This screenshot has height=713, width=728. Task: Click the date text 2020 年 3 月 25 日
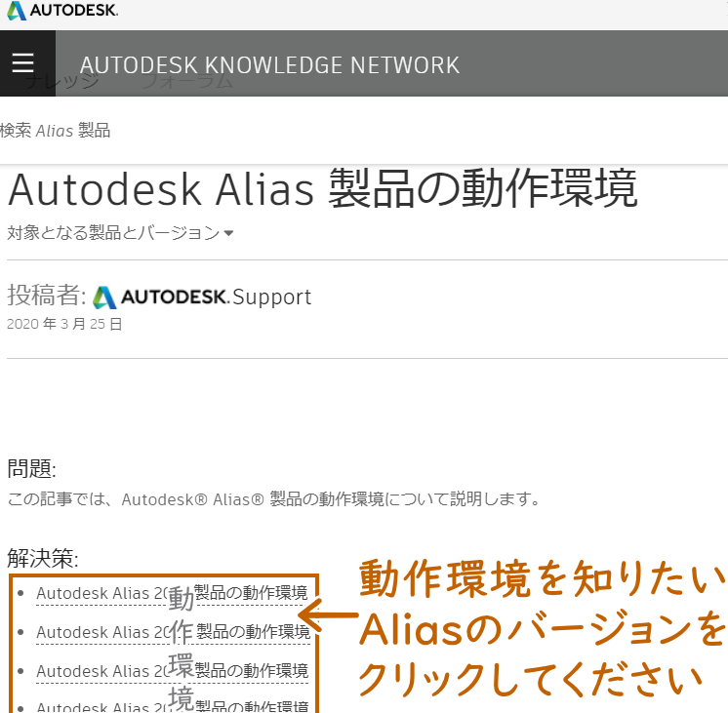pyautogui.click(x=64, y=324)
